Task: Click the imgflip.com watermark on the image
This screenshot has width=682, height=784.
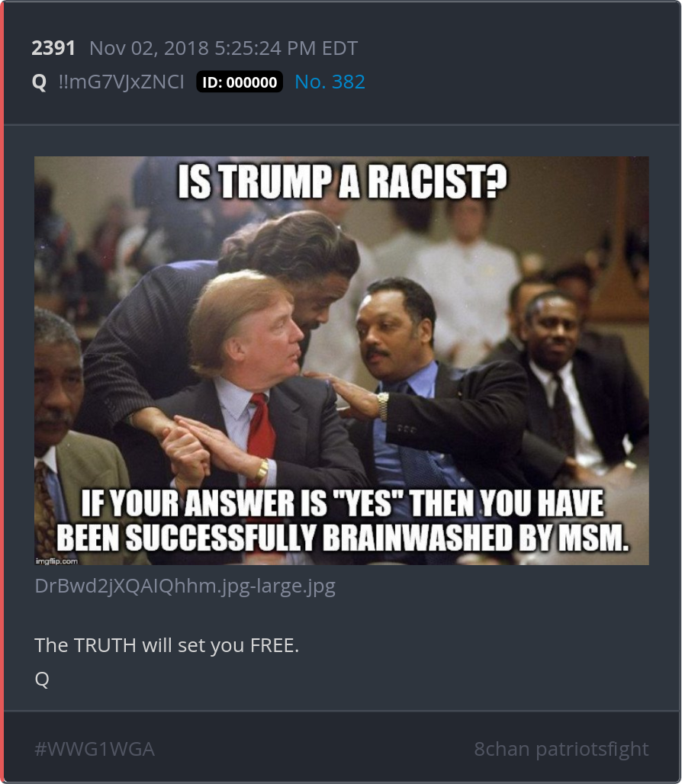Action: [56, 561]
